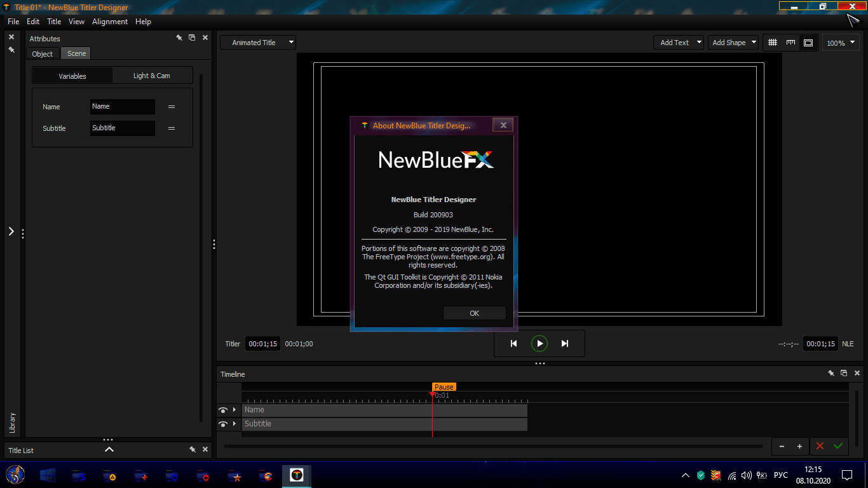This screenshot has height=488, width=868.
Task: Apply changes with the green checkmark
Action: click(x=838, y=446)
